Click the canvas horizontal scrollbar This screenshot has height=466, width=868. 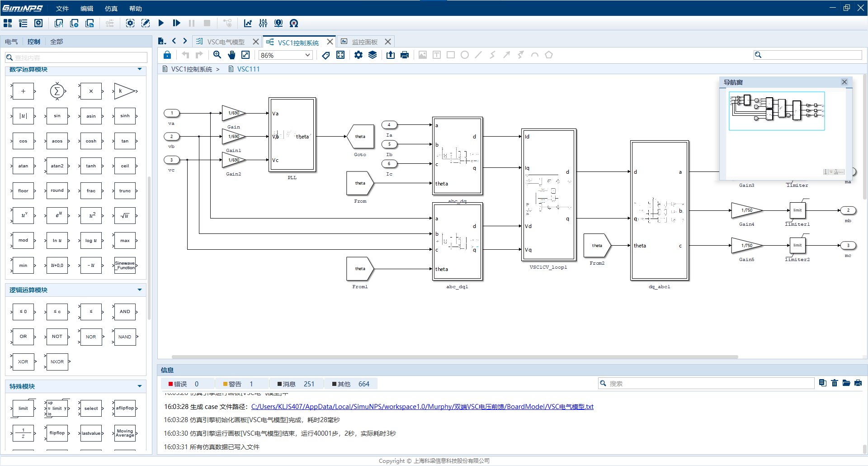point(454,357)
